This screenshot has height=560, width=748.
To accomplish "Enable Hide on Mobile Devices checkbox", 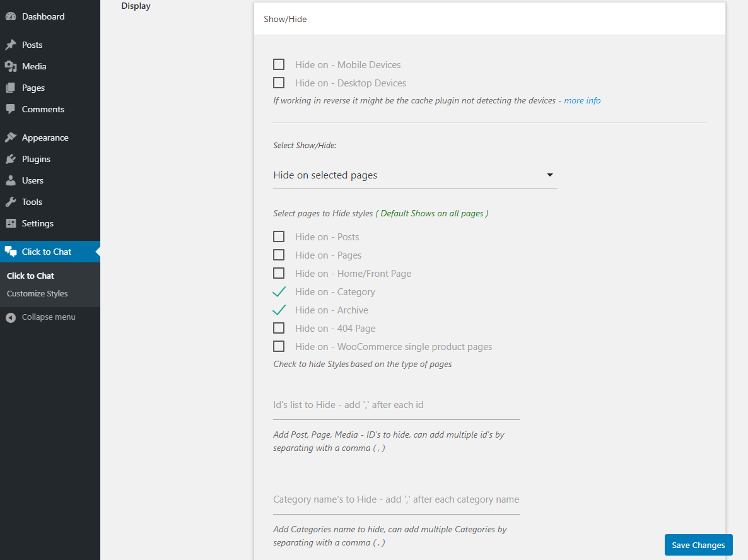I will (279, 64).
